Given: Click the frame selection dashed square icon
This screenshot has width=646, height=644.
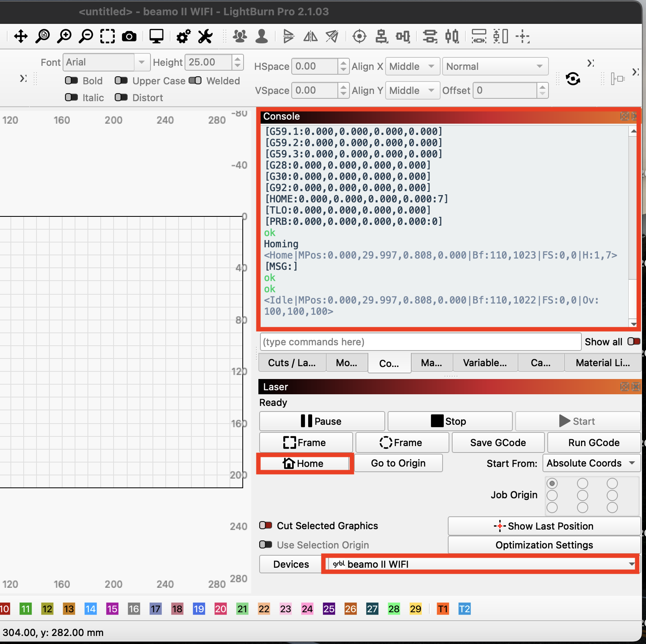Looking at the screenshot, I should 108,37.
